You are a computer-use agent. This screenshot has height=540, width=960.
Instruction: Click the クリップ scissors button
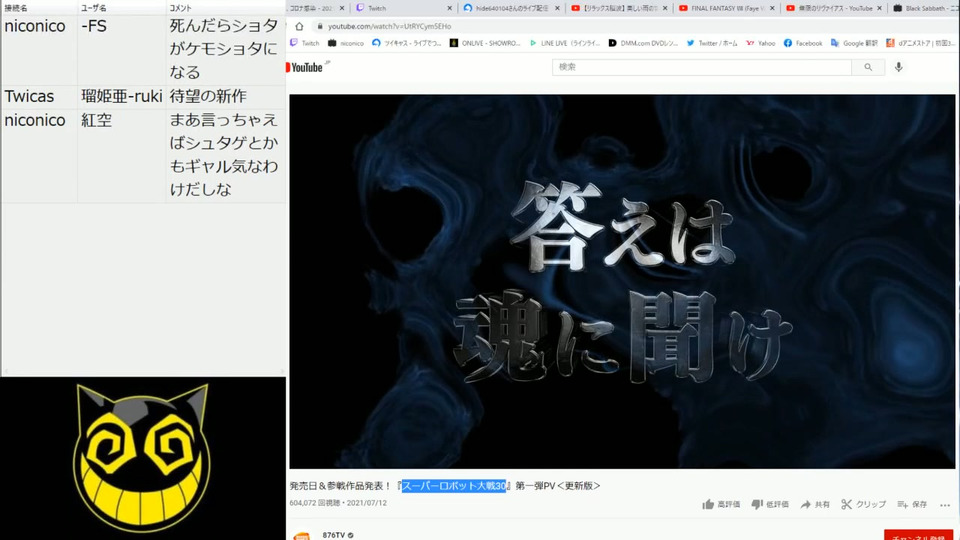point(863,504)
